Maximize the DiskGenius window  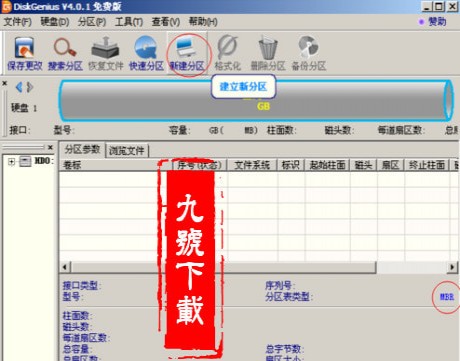click(x=439, y=6)
